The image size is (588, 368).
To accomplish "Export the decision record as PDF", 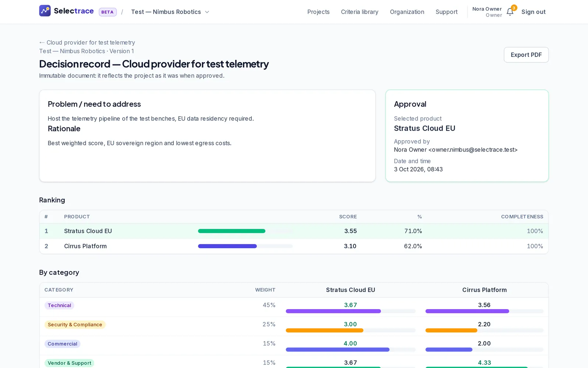I will [526, 55].
